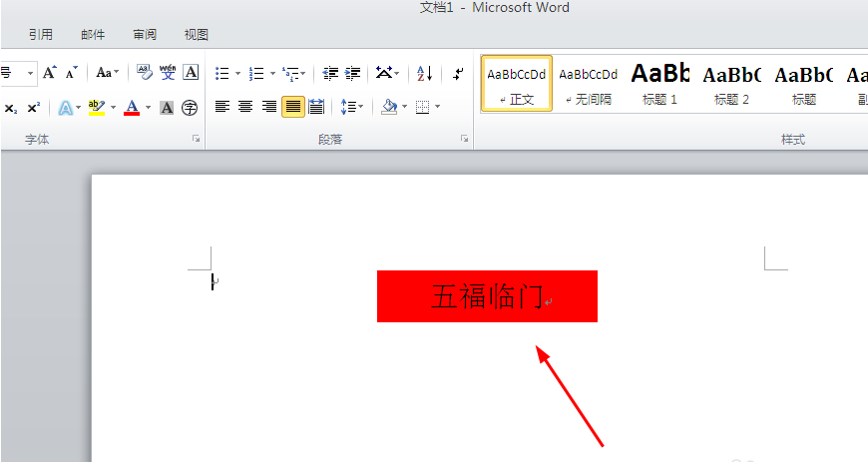This screenshot has width=868, height=462.
Task: Expand the bullets library dropdown arrow
Action: (238, 73)
